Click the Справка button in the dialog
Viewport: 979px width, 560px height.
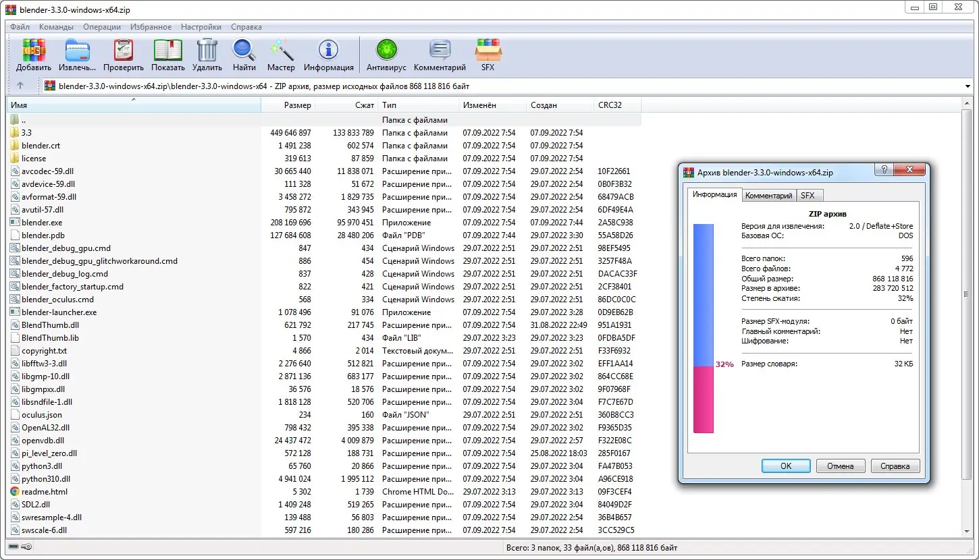(x=895, y=466)
